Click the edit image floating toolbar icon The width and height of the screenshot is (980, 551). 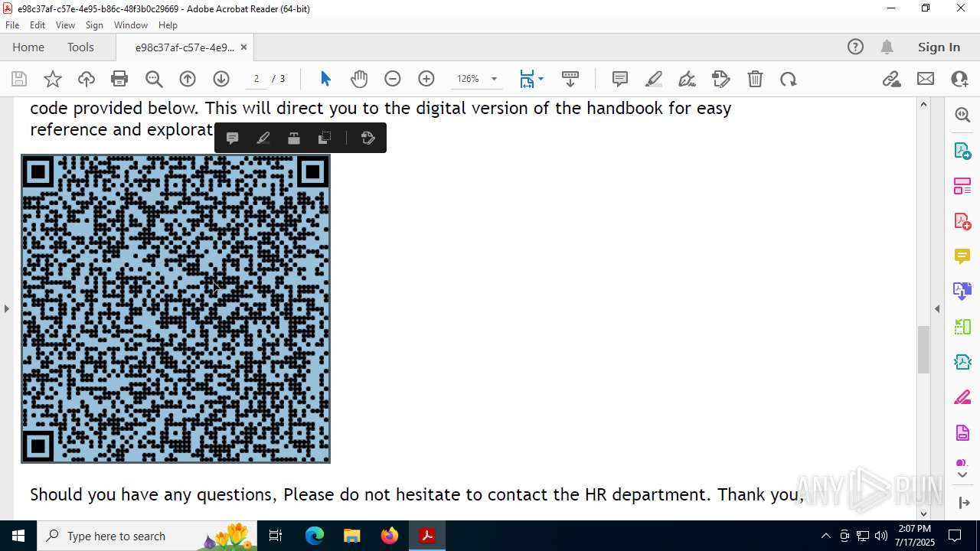coord(293,138)
